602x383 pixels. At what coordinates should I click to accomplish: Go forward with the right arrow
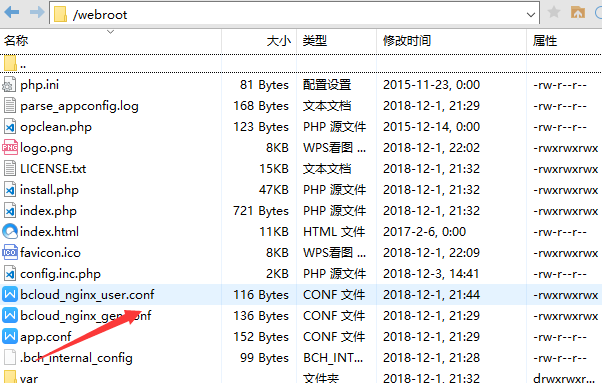tap(37, 13)
